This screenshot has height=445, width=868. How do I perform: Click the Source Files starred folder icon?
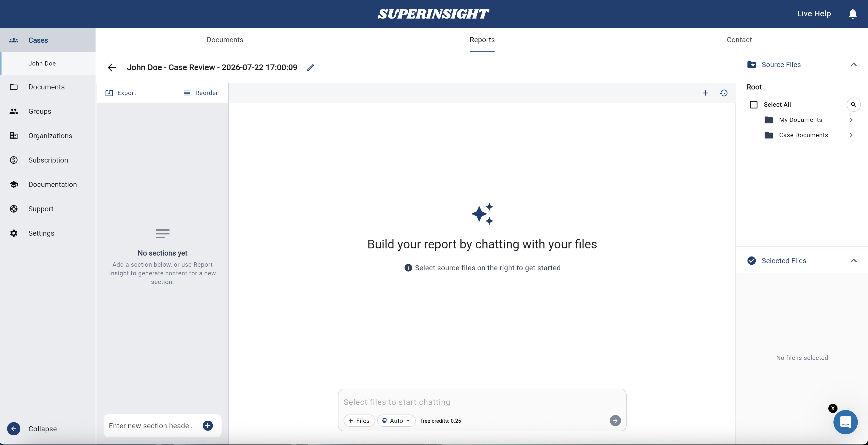click(x=752, y=65)
